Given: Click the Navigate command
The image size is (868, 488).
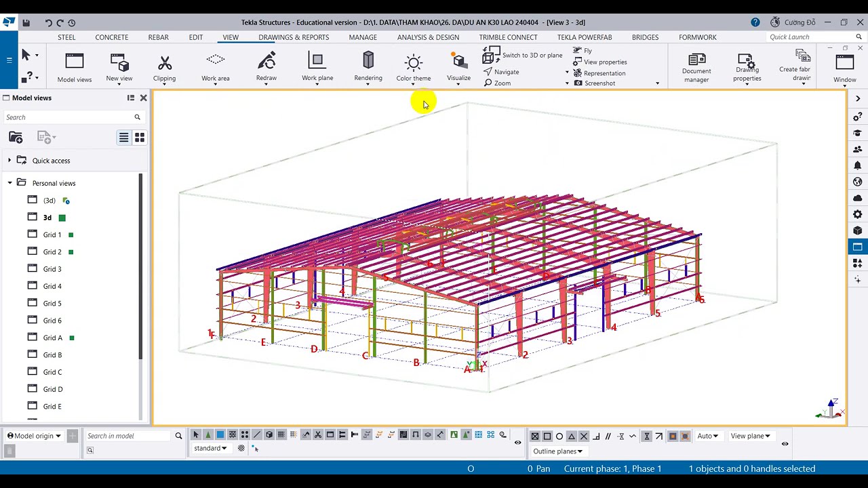Looking at the screenshot, I should pyautogui.click(x=501, y=72).
